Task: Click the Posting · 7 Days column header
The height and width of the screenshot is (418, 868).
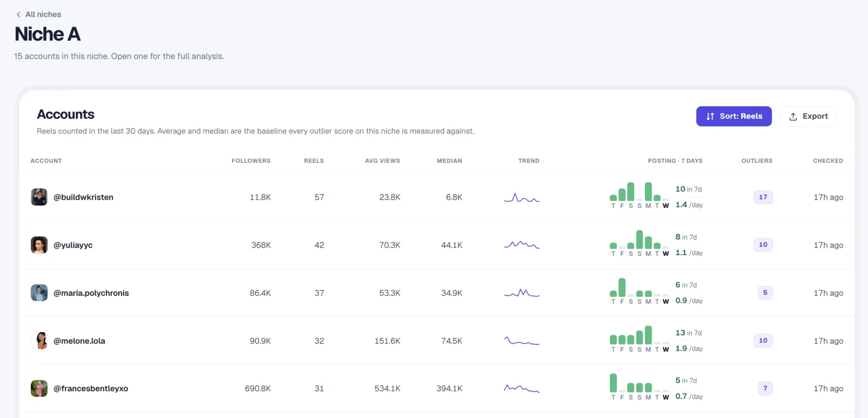Action: pos(675,161)
